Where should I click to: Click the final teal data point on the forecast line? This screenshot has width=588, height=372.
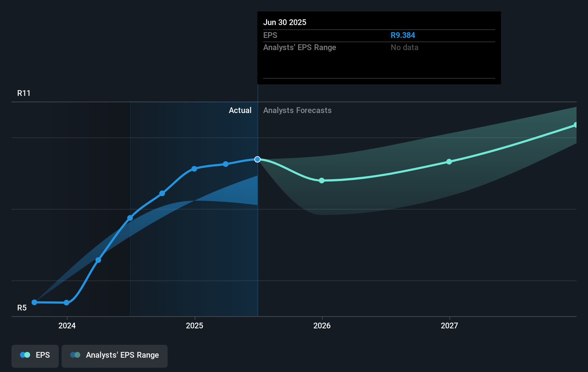pos(576,124)
